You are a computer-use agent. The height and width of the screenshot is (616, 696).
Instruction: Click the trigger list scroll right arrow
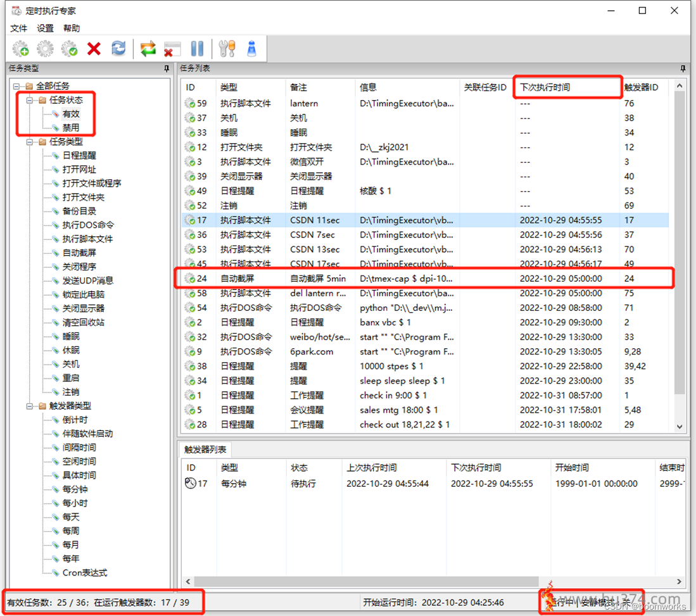tap(679, 581)
